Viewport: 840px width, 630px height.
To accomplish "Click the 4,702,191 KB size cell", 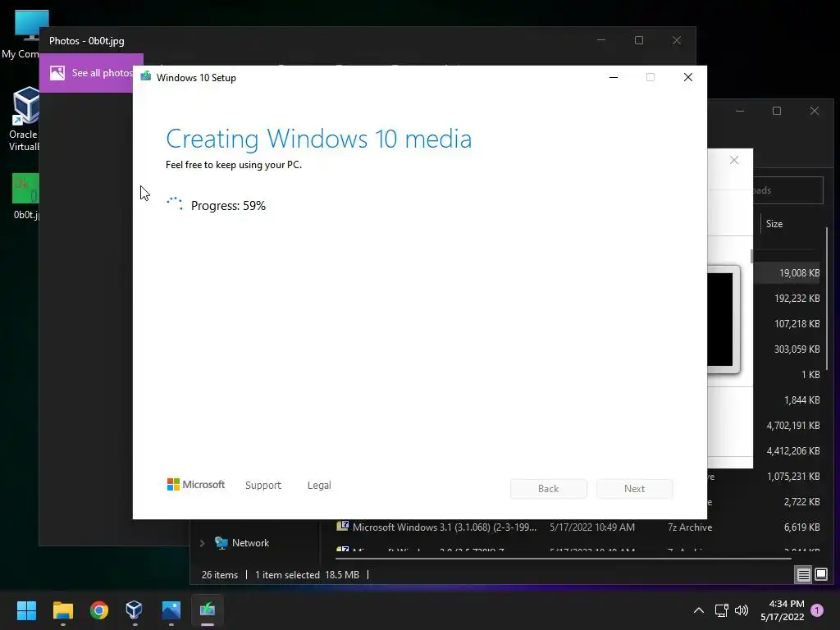I will [x=793, y=426].
